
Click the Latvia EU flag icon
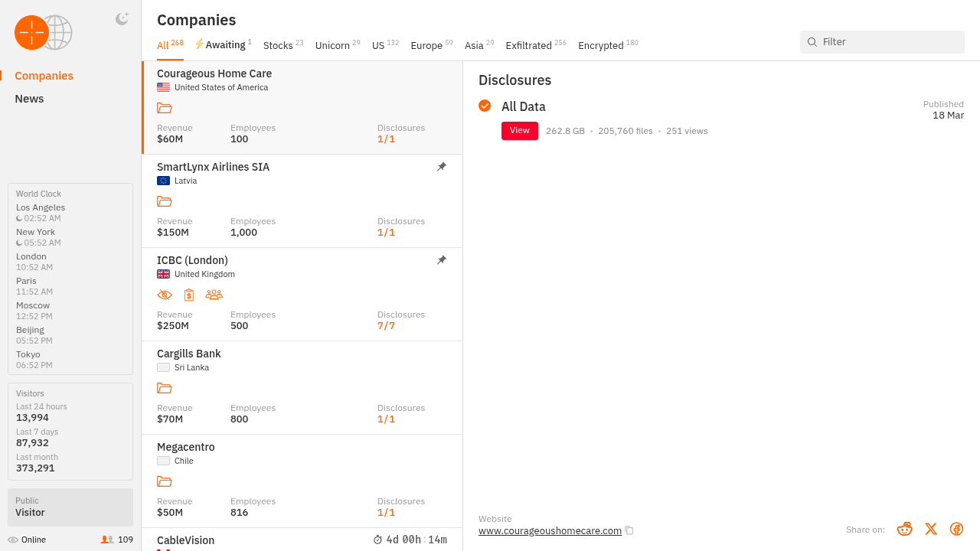pos(163,181)
